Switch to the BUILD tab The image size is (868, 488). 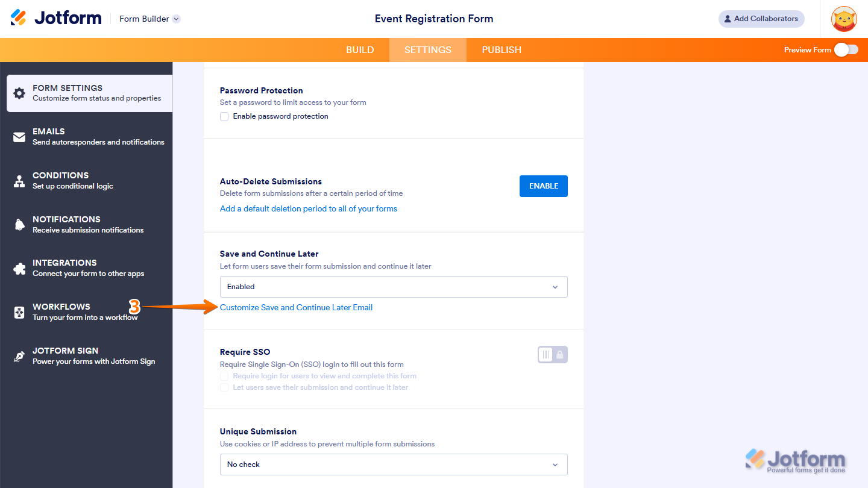coord(360,50)
